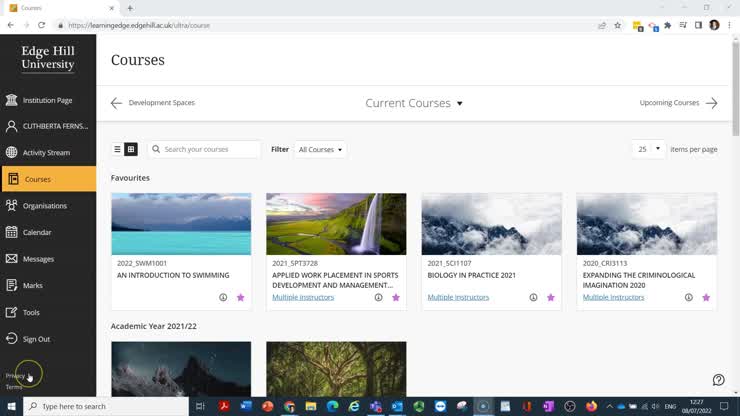Expand the Current Courses dropdown
Viewport: 740px width, 416px height.
point(414,103)
